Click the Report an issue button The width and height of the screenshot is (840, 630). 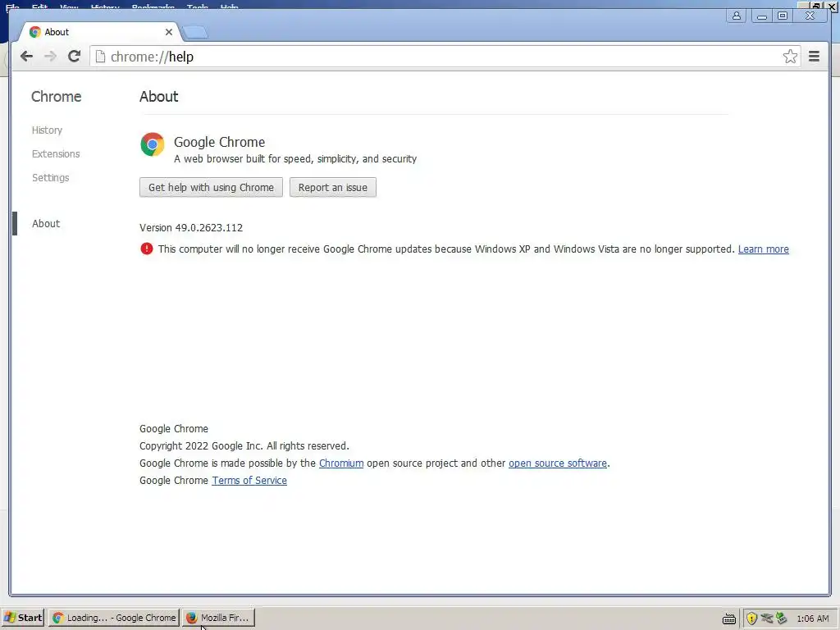(x=333, y=188)
